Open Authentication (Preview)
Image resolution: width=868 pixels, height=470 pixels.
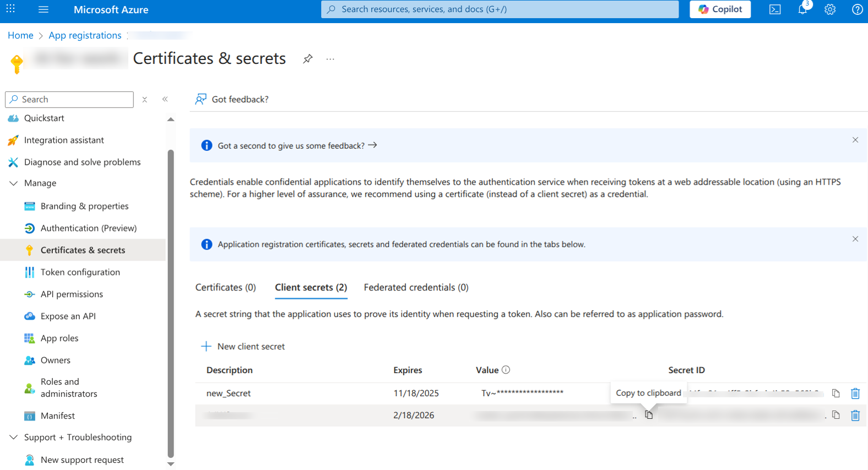click(x=88, y=228)
